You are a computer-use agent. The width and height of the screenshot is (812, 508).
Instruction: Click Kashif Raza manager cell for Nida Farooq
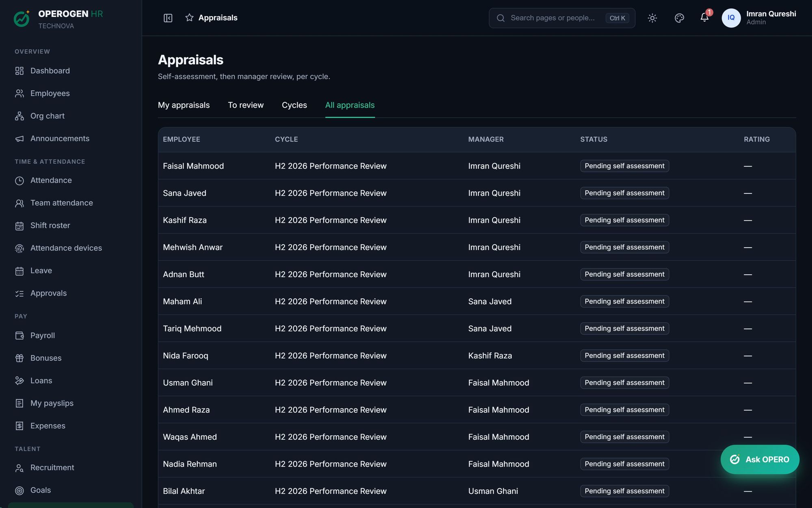(x=490, y=356)
